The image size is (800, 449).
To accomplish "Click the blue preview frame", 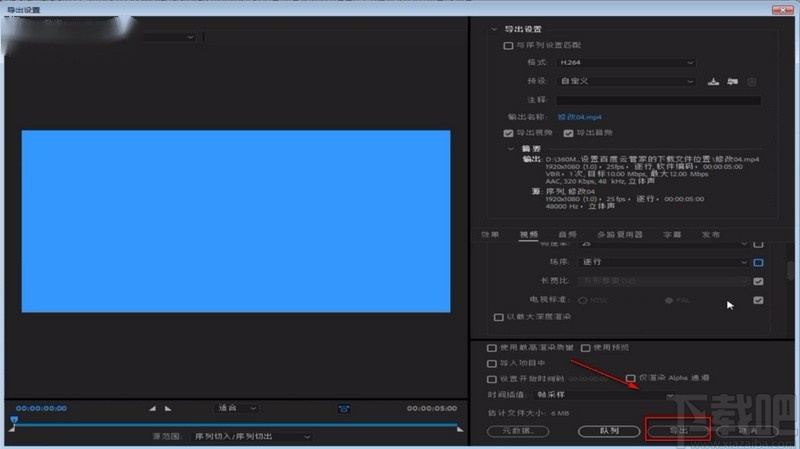I will click(x=236, y=221).
